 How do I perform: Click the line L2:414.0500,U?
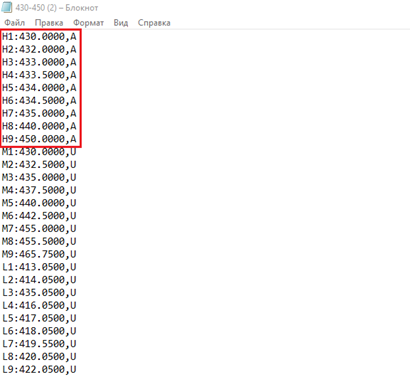pyautogui.click(x=39, y=280)
